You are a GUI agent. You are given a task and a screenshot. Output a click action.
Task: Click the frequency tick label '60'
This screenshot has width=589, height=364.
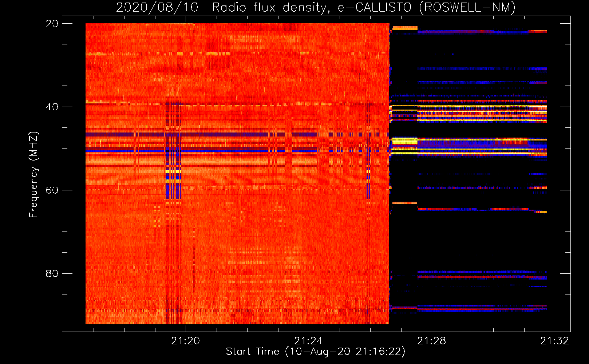point(52,190)
